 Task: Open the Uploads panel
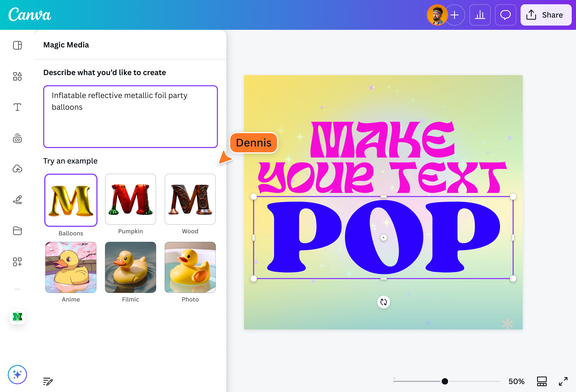[17, 169]
